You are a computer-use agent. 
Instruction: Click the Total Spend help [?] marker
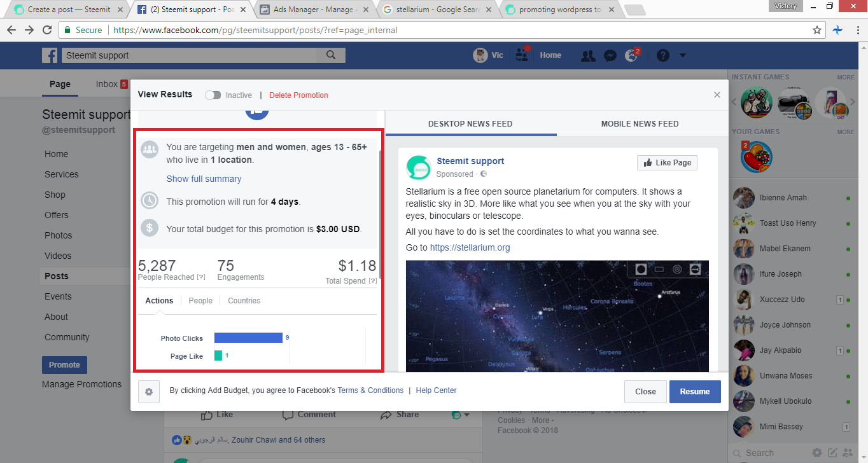[x=372, y=281]
